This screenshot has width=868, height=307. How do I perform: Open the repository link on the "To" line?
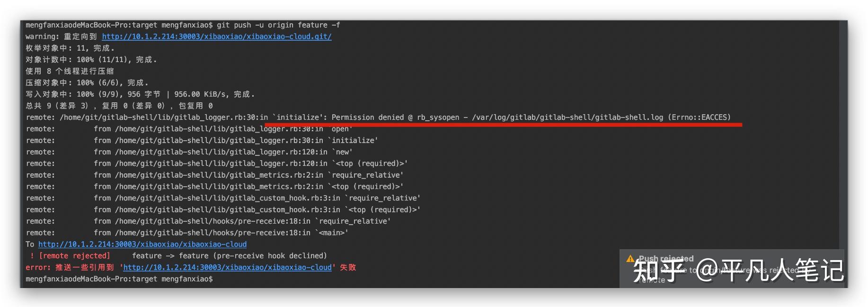tap(142, 244)
